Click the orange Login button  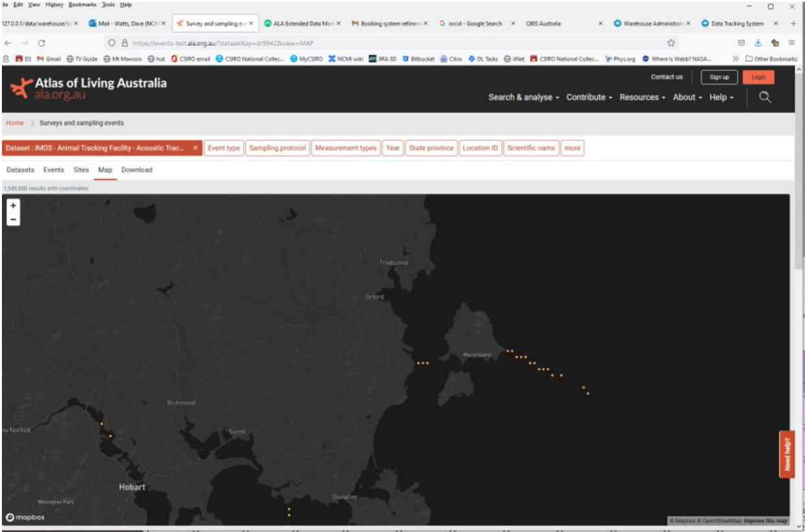tap(758, 77)
